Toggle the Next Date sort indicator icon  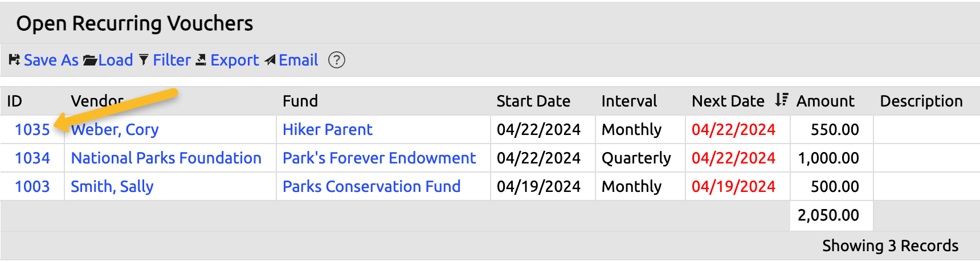[x=781, y=100]
